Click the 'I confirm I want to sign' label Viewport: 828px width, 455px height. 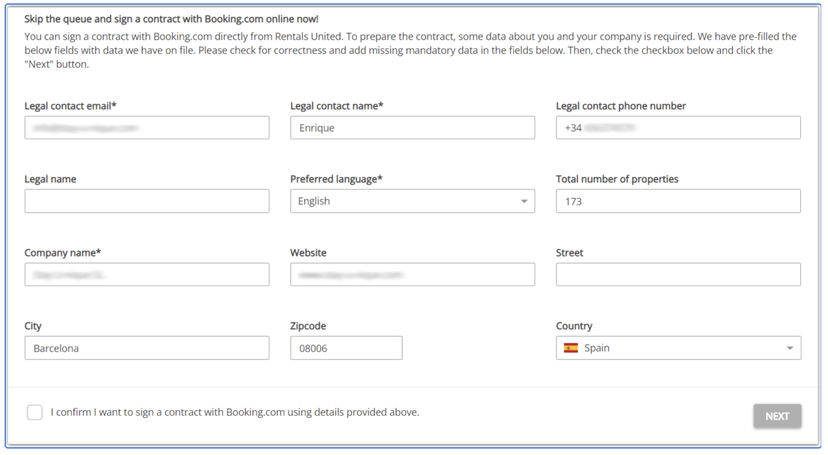pyautogui.click(x=235, y=412)
